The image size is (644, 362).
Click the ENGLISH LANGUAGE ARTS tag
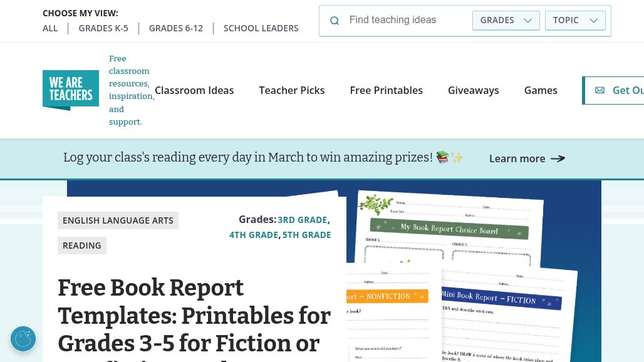tap(118, 220)
